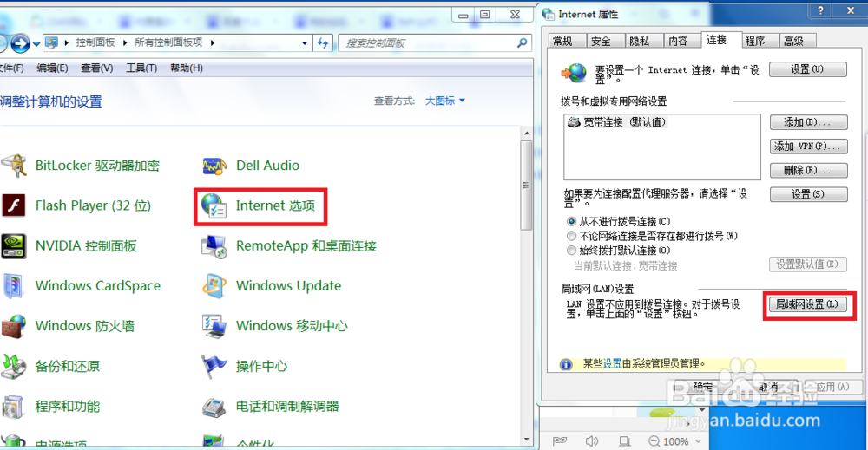Click the 设置(S) proxy button
868x450 pixels.
click(808, 194)
